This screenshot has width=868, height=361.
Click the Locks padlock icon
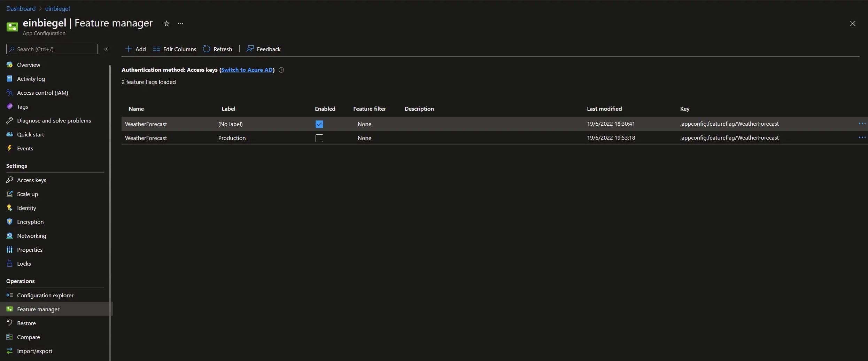point(9,264)
